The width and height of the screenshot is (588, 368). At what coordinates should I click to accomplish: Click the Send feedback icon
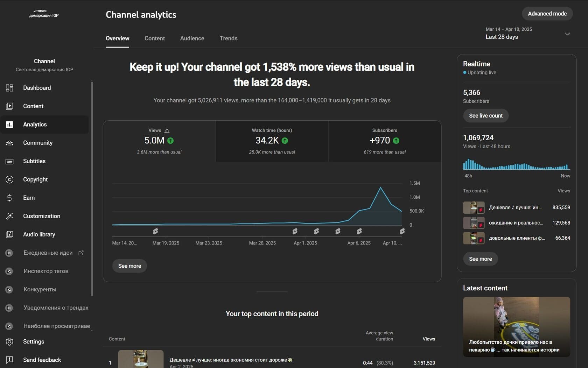point(9,360)
